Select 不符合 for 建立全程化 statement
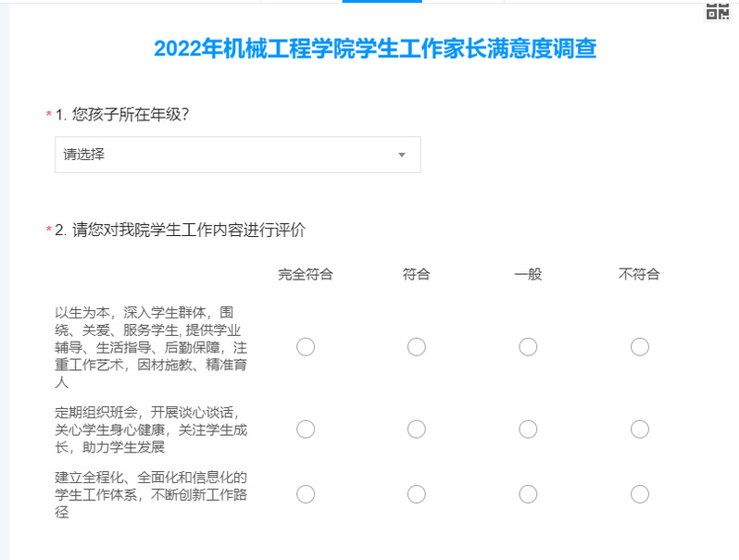This screenshot has width=739, height=560. coord(639,494)
